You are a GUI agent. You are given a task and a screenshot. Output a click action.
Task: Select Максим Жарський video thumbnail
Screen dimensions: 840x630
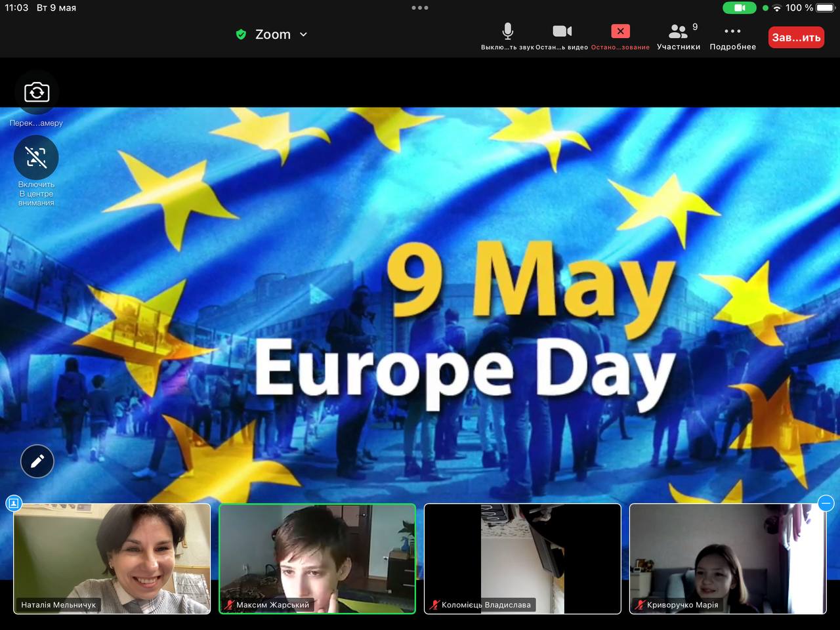pos(317,558)
